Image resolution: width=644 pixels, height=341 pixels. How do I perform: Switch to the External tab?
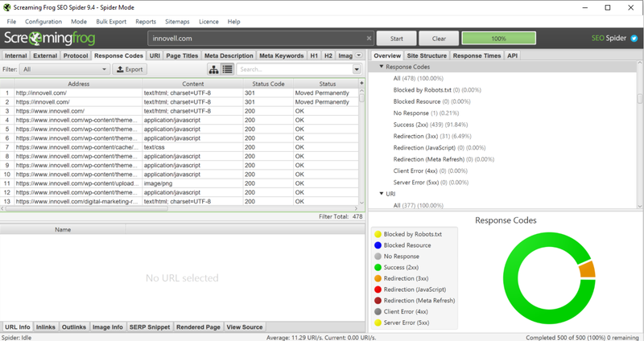point(45,55)
